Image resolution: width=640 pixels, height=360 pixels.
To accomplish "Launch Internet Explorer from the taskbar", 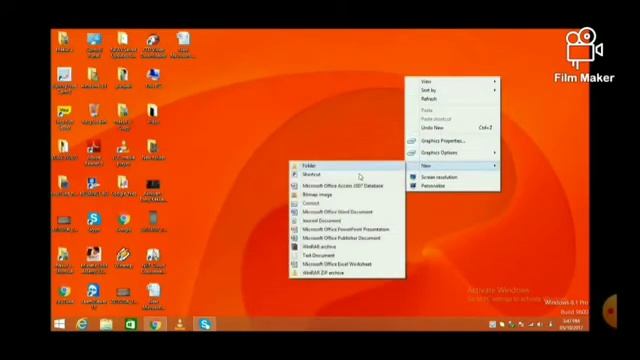I will 82,324.
